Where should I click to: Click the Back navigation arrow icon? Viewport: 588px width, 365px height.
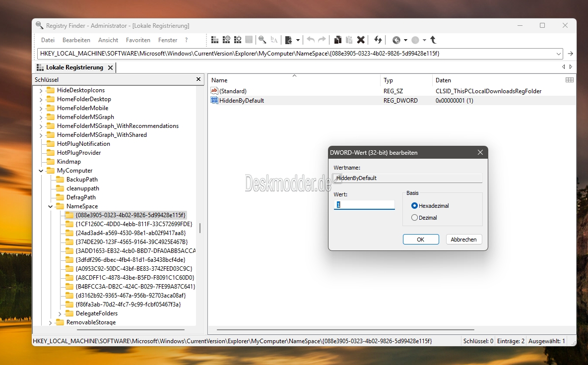coord(396,40)
